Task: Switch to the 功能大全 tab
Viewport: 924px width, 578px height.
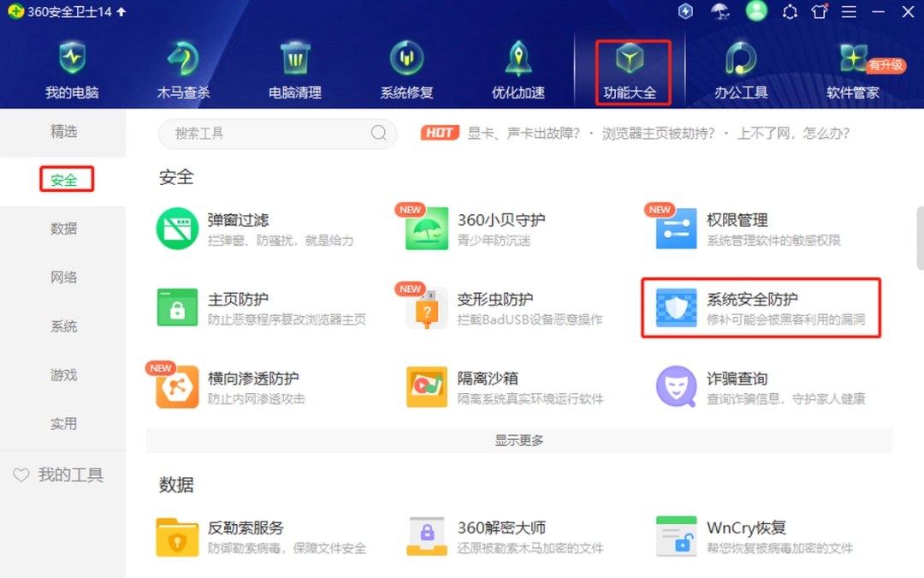Action: [x=631, y=69]
